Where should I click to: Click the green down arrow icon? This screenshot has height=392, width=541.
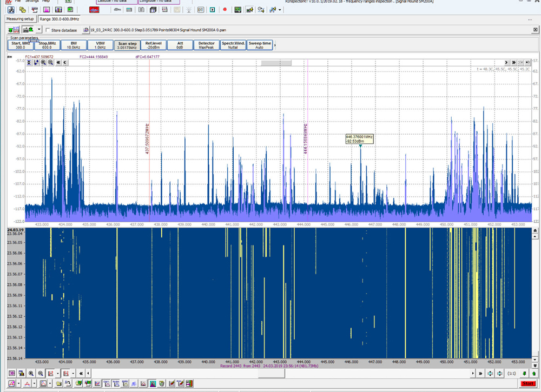[x=525, y=373]
